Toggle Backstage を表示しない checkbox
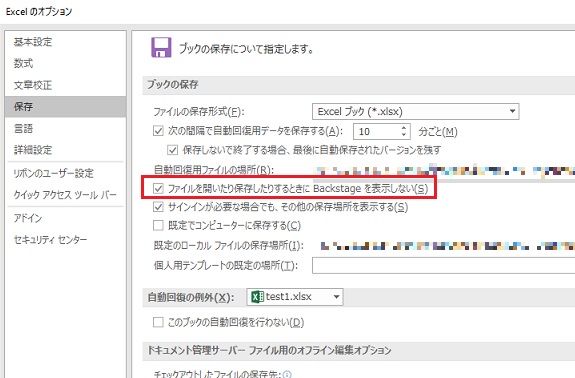The height and width of the screenshot is (378, 575). [158, 188]
